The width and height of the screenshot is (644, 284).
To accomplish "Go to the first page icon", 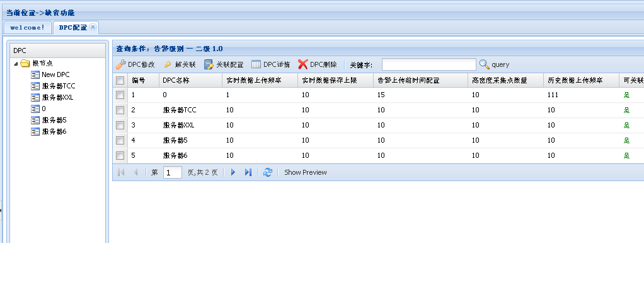I will pos(121,172).
